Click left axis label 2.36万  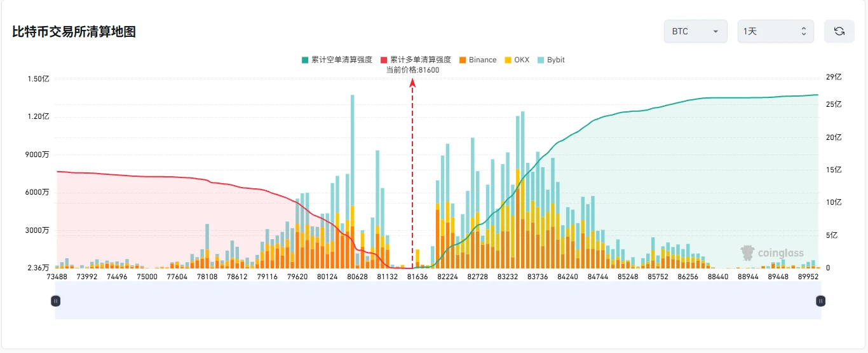click(x=38, y=268)
